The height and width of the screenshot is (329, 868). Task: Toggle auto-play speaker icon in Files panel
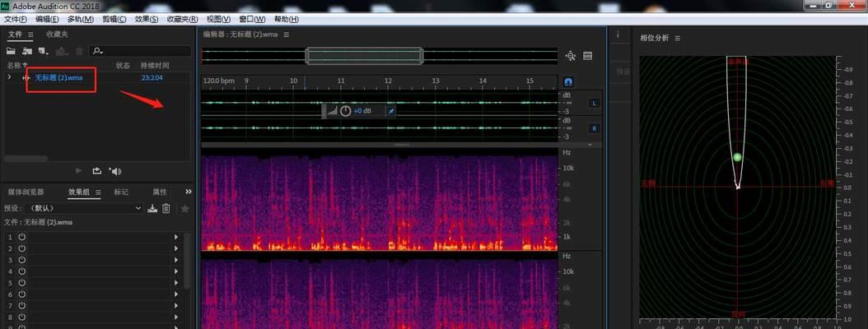[115, 171]
